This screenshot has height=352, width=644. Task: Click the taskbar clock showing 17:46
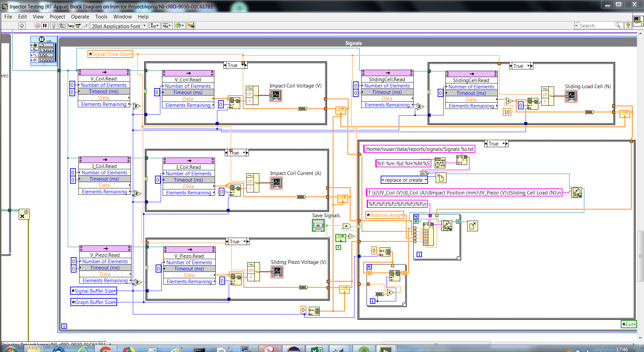[622, 349]
